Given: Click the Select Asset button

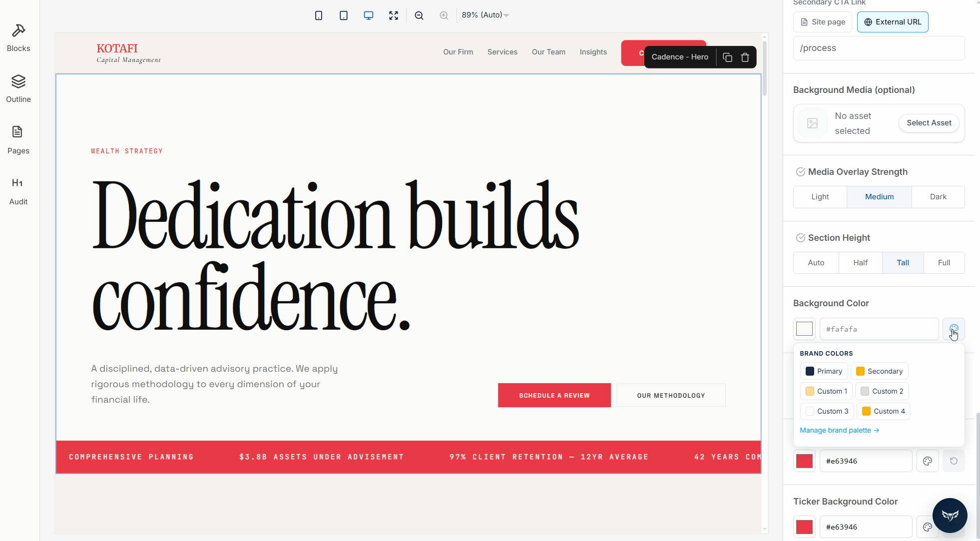Looking at the screenshot, I should point(929,123).
